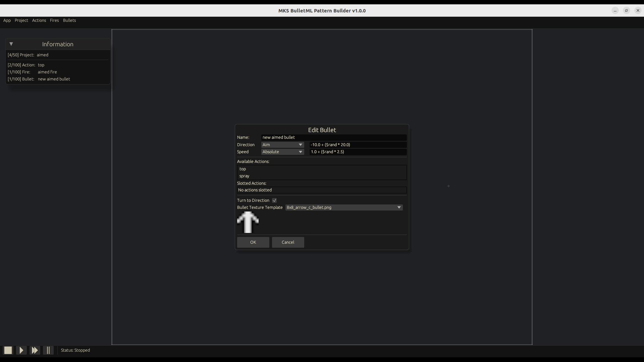Open the App menu
The width and height of the screenshot is (644, 362).
tap(7, 20)
